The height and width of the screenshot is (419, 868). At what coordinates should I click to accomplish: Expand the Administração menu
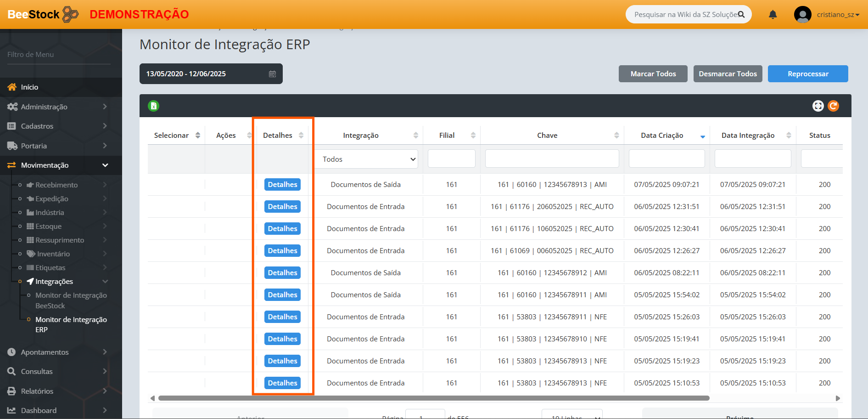[44, 107]
